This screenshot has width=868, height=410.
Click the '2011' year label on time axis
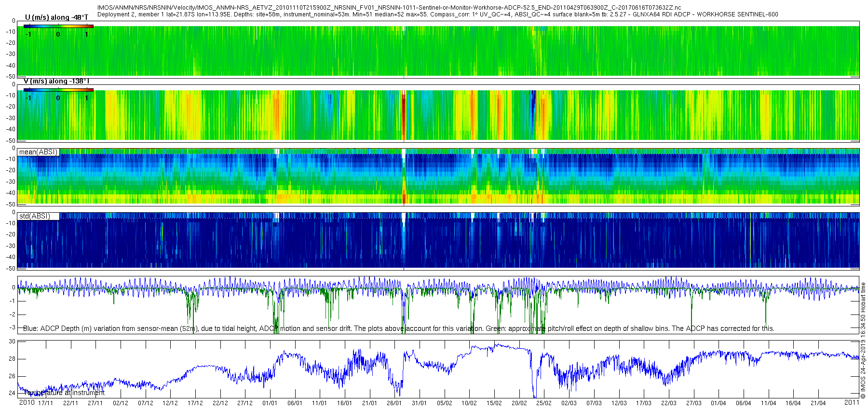(x=852, y=402)
